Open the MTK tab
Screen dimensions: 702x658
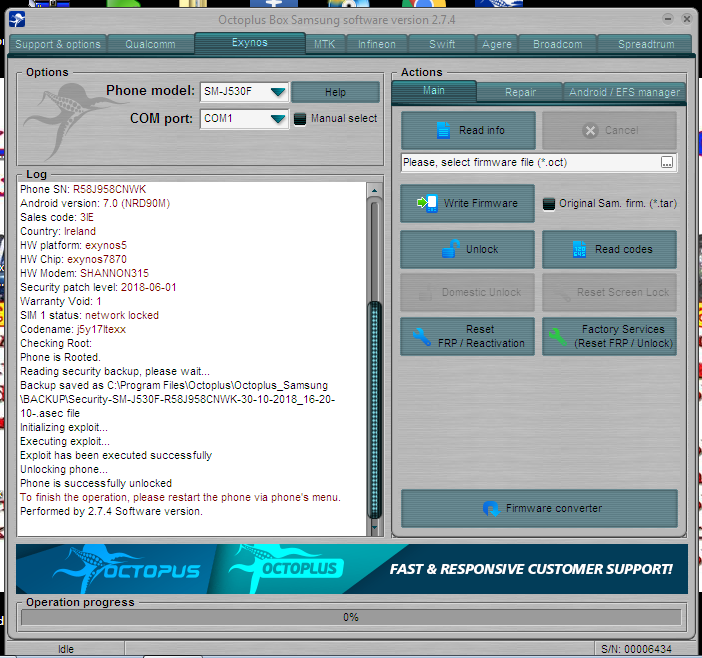coord(325,44)
